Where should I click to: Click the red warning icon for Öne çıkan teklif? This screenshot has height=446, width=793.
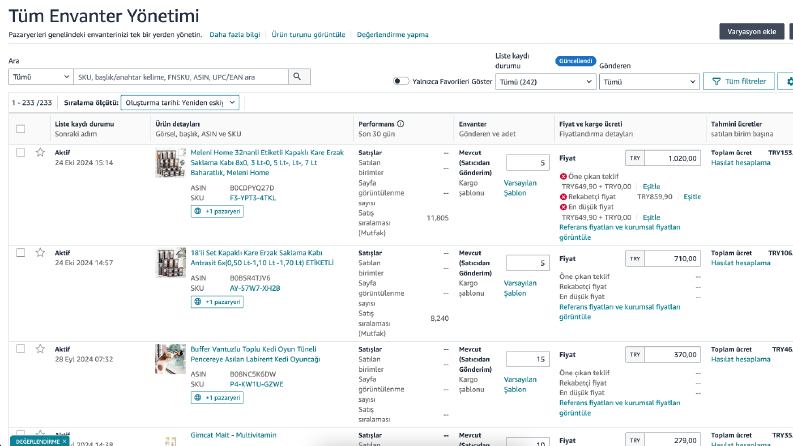(563, 176)
